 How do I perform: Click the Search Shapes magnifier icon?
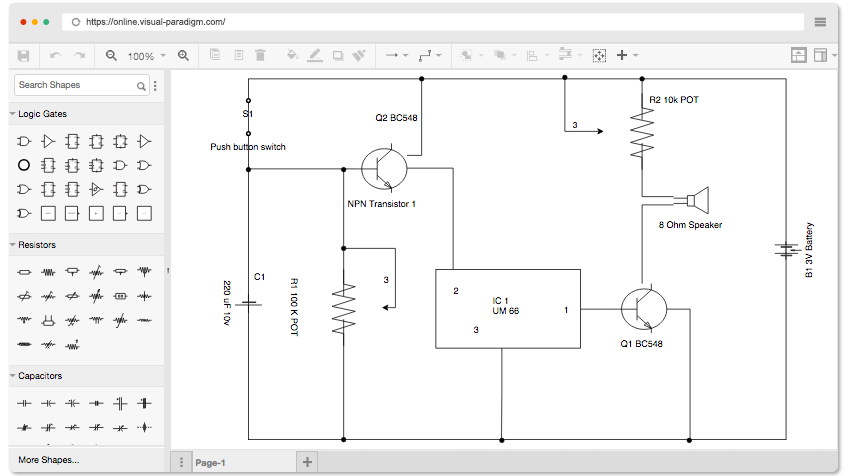pos(141,85)
